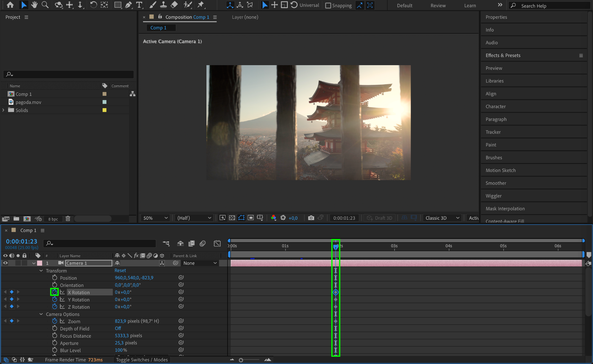
Task: Select the Pen tool
Action: (129, 5)
